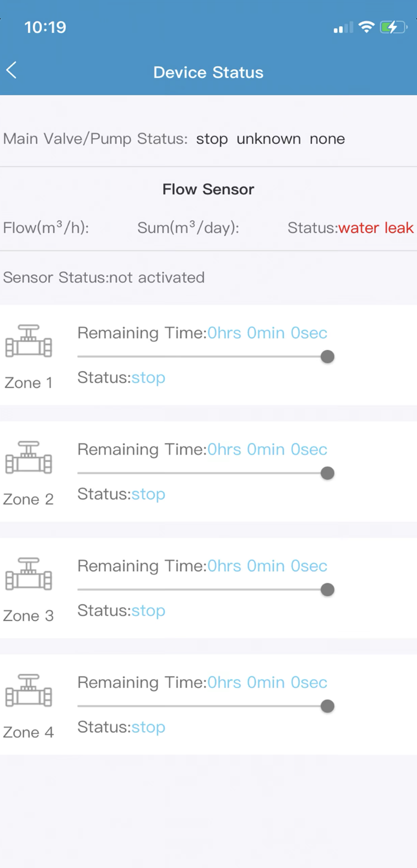Screen dimensions: 417x868
Task: Tap the battery charging icon
Action: tap(393, 27)
